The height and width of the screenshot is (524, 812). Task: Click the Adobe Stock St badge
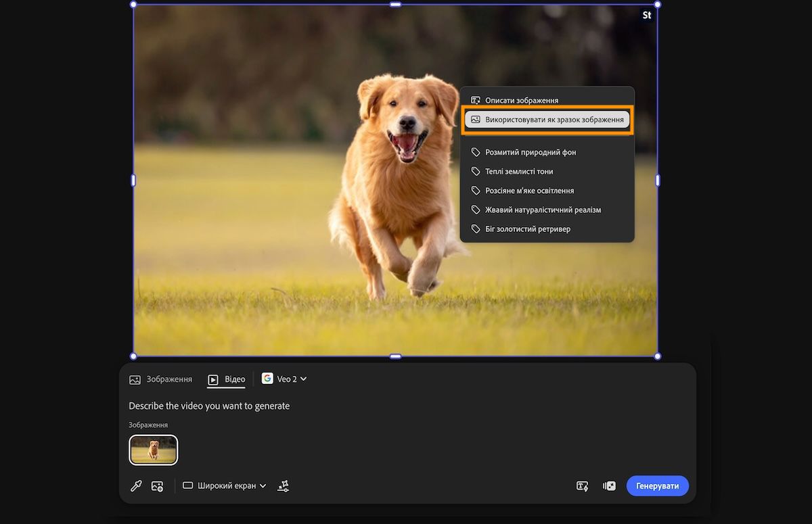point(647,15)
